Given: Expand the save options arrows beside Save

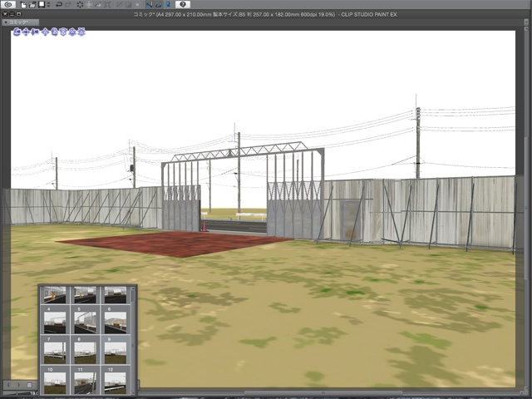Looking at the screenshot, I should [x=48, y=5].
